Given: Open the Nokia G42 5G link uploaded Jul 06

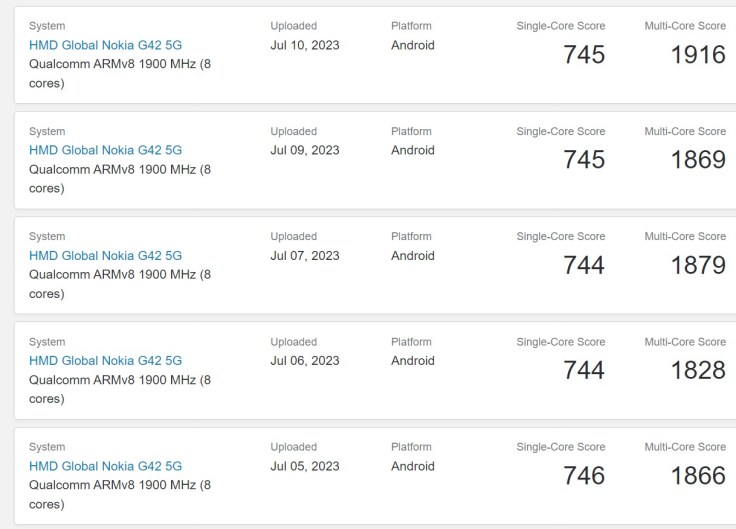Looking at the screenshot, I should (105, 360).
